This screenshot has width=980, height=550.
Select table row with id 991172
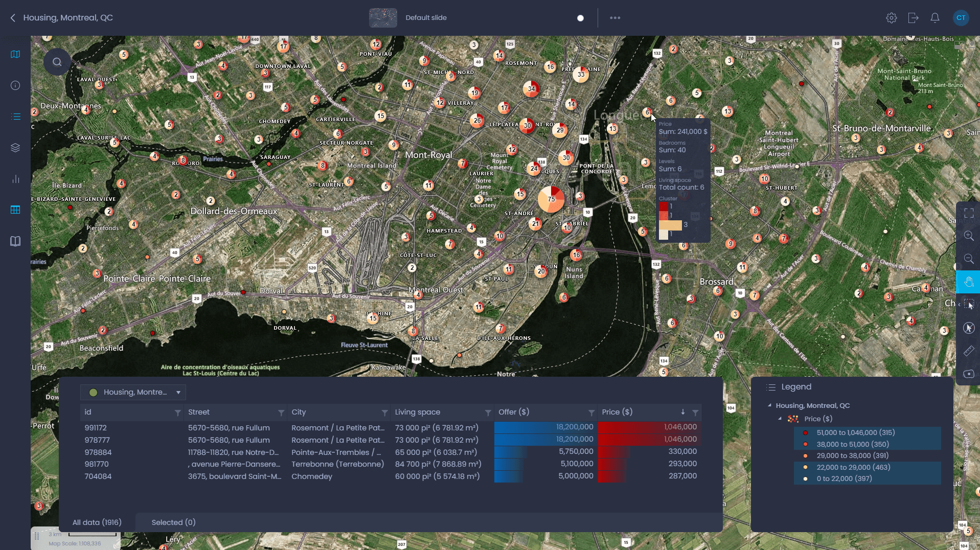(391, 427)
